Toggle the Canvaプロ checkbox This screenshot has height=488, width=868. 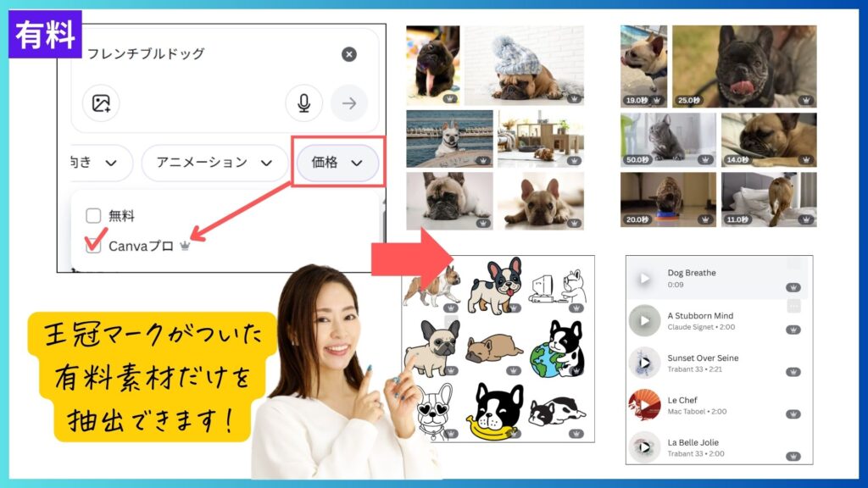93,246
